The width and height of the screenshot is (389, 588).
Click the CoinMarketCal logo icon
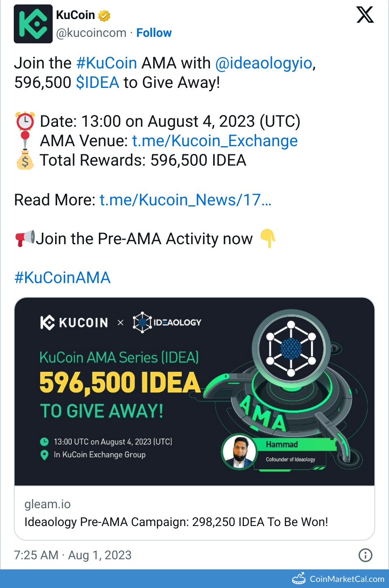[299, 579]
